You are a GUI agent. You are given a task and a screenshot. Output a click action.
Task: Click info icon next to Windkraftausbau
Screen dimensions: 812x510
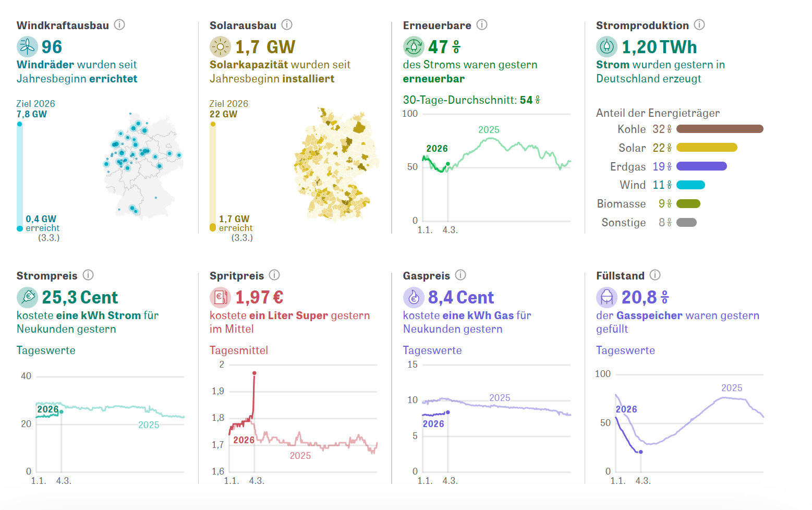(x=119, y=25)
